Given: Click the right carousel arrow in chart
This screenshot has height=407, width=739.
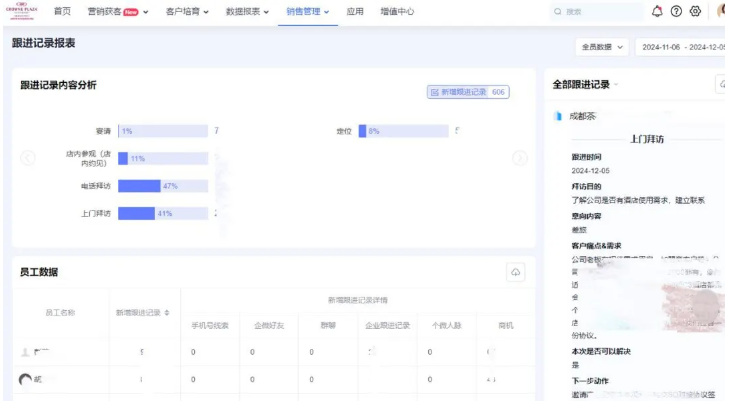Looking at the screenshot, I should [x=519, y=158].
